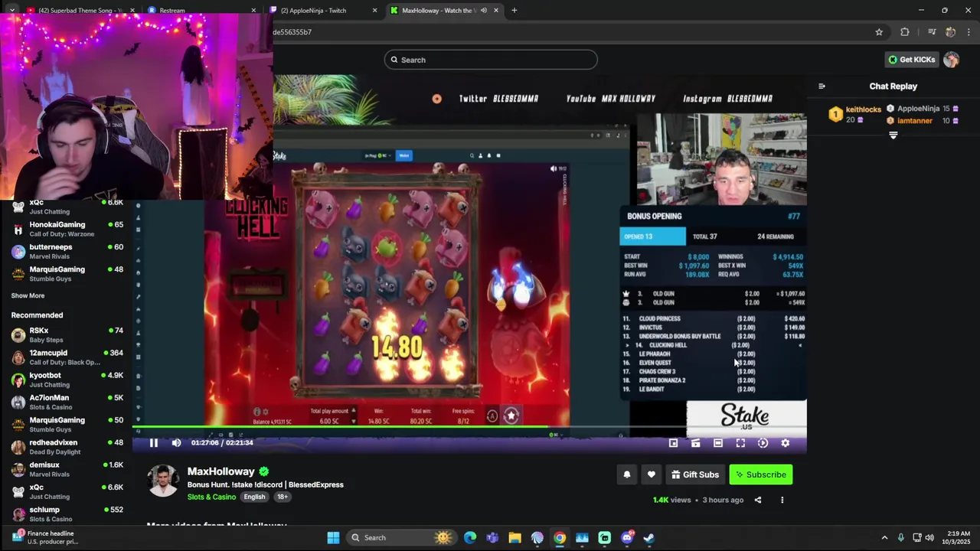The height and width of the screenshot is (551, 980).
Task: Open RSKx recommended channel
Action: (67, 335)
